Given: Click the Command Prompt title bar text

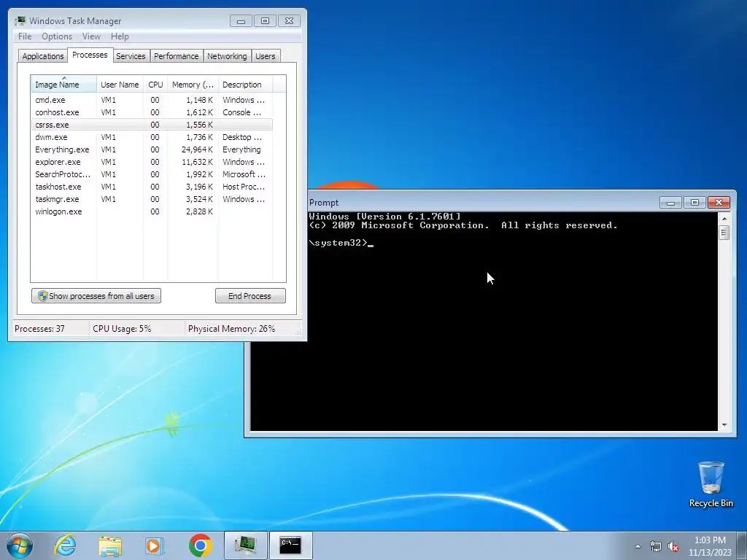Looking at the screenshot, I should [x=323, y=203].
